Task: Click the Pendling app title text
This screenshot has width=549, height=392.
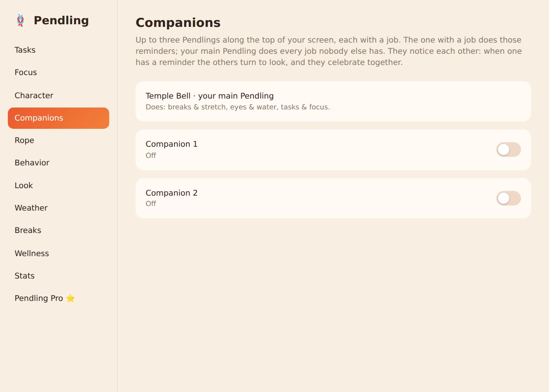Action: (x=61, y=21)
